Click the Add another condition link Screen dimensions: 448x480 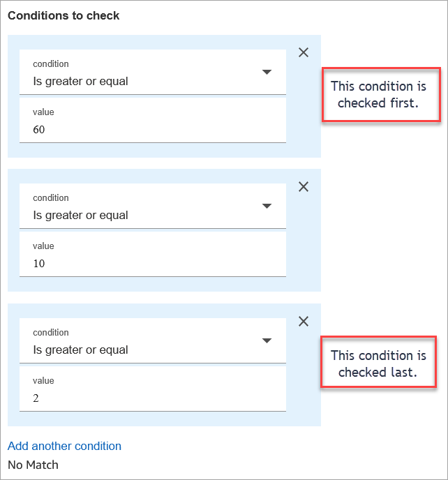pos(64,446)
